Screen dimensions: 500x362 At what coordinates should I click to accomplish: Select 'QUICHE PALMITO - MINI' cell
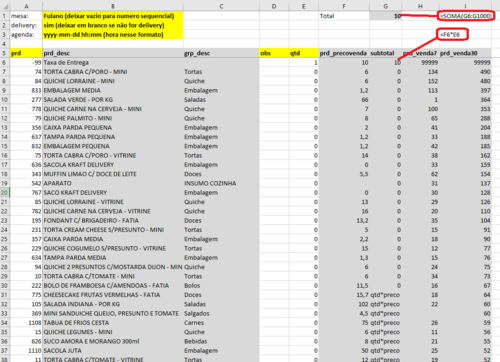tap(113, 118)
